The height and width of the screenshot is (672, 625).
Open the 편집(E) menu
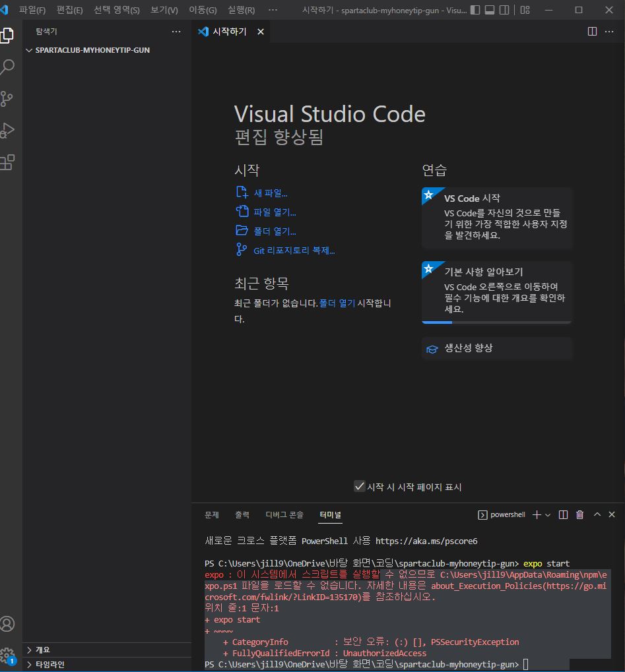pyautogui.click(x=69, y=10)
